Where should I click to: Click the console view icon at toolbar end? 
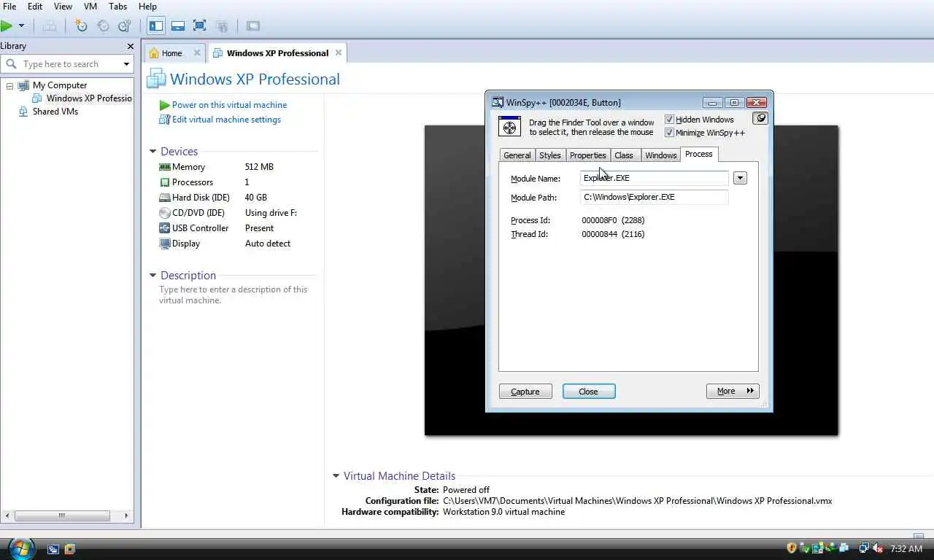[253, 26]
